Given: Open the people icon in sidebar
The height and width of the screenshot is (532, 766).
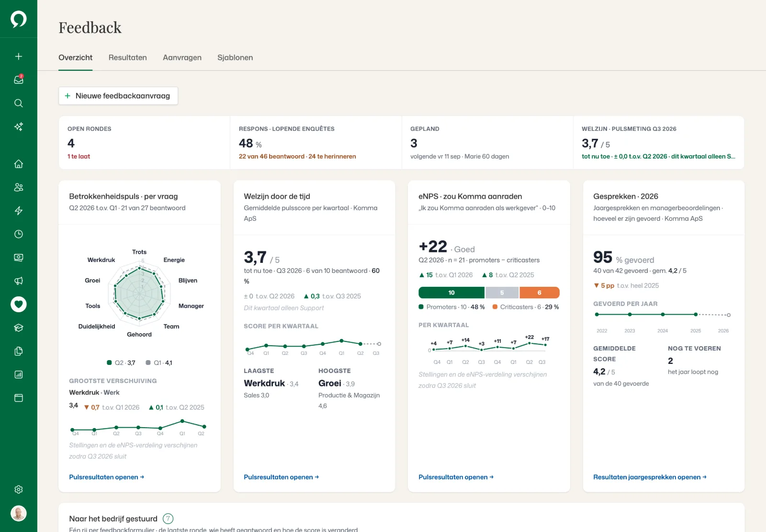Looking at the screenshot, I should [19, 187].
